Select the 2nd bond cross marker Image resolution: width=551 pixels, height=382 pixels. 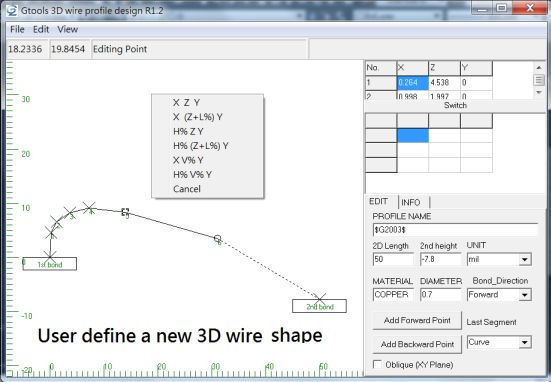tap(320, 299)
